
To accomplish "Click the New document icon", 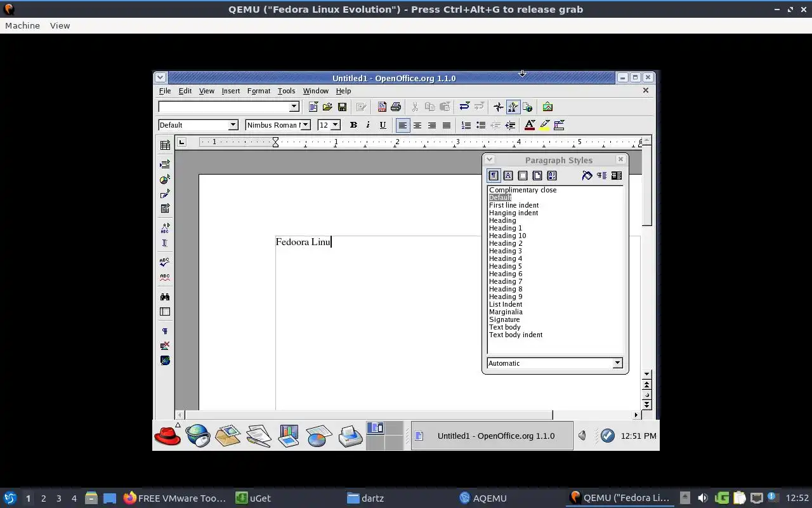I will tap(313, 107).
